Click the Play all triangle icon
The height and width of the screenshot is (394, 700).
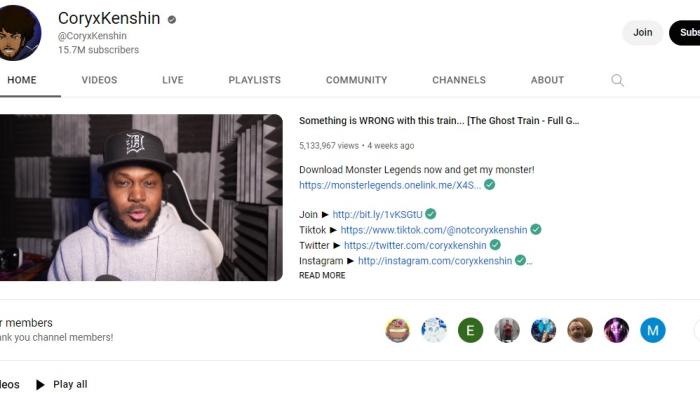pyautogui.click(x=40, y=385)
